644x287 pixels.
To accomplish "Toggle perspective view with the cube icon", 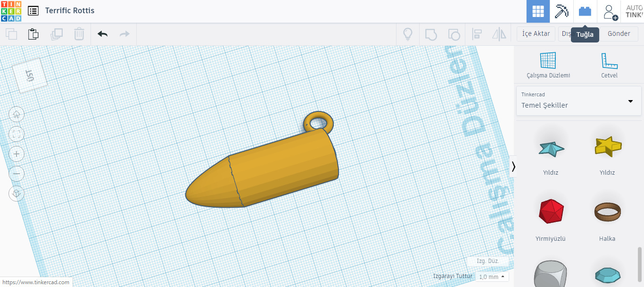I will coord(17,193).
